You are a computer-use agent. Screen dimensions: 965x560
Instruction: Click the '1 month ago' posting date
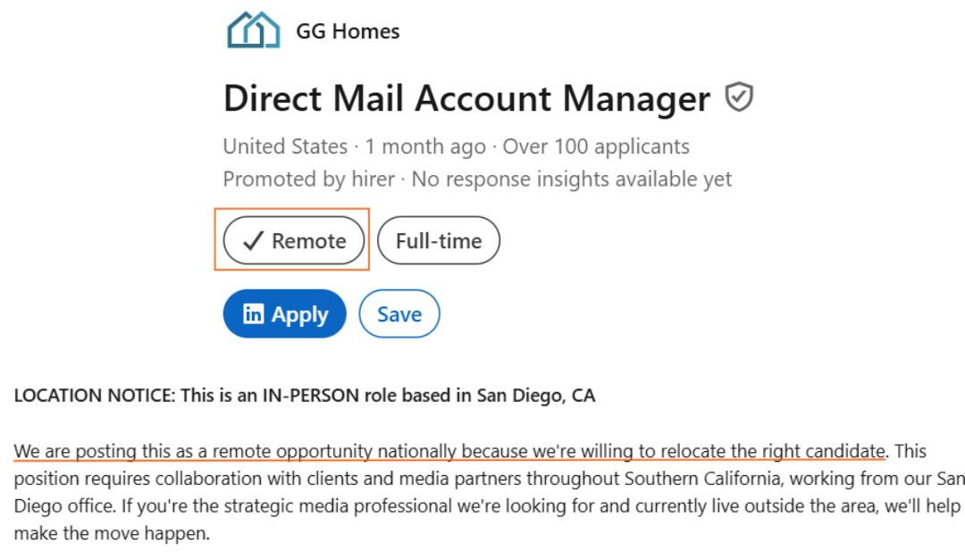pos(424,146)
